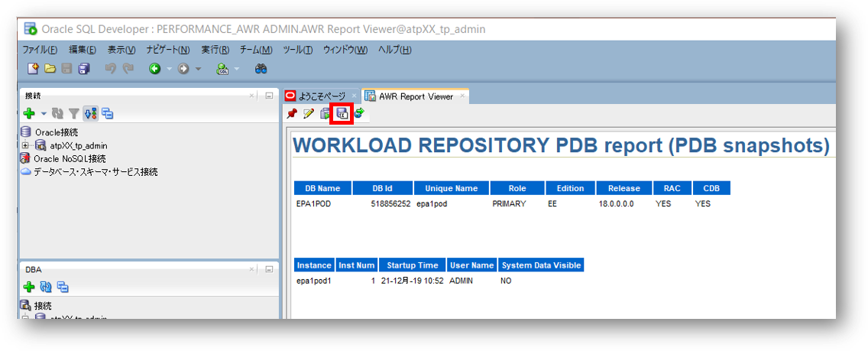868x351 pixels.
Task: Click the green Back navigation arrow
Action: pyautogui.click(x=154, y=69)
